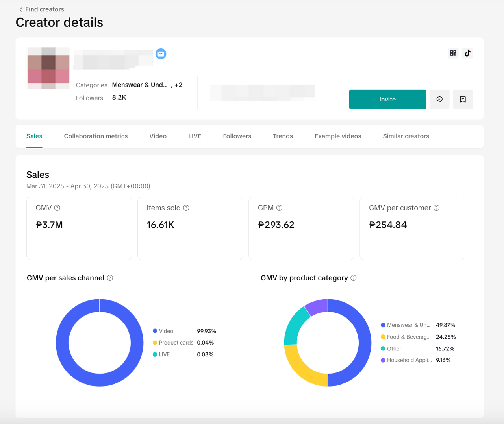504x424 pixels.
Task: Switch to Collaboration metrics tab
Action: (x=96, y=136)
